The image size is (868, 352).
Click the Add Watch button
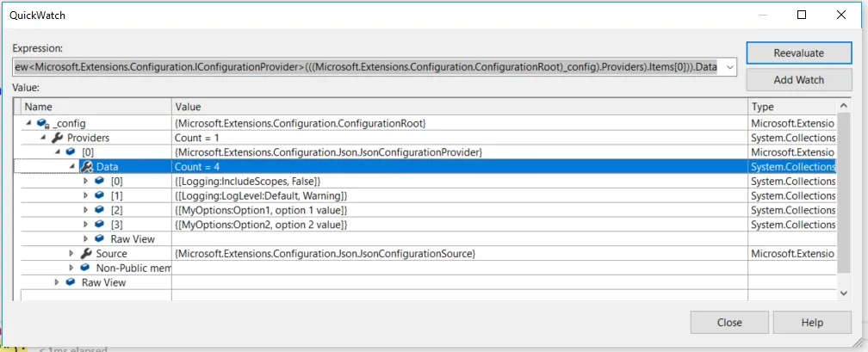(798, 80)
